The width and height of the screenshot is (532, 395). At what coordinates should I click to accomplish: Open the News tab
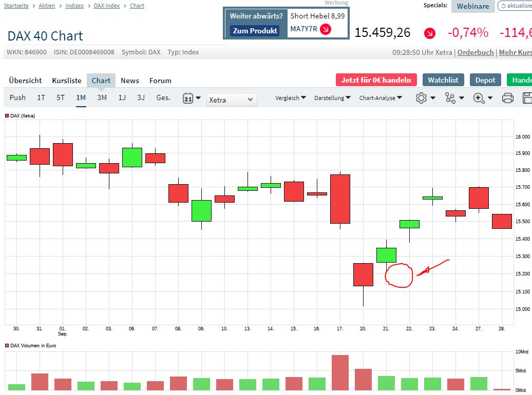click(130, 81)
